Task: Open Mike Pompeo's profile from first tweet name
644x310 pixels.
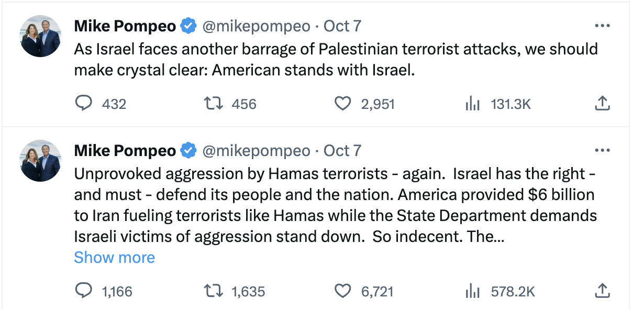Action: [125, 26]
